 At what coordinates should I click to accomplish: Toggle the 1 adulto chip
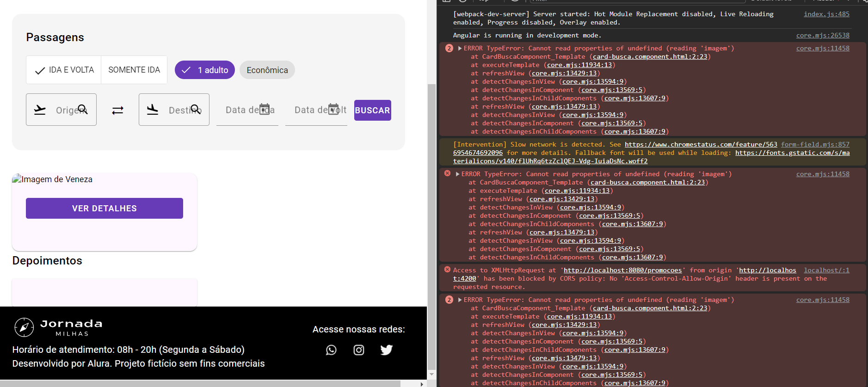pyautogui.click(x=205, y=70)
